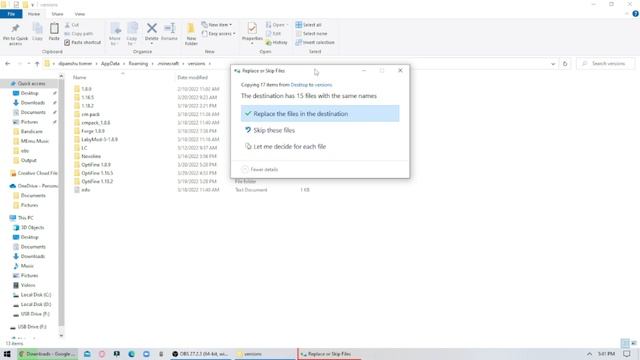Open the Desktop link in copy dialog
Screen dimensions: 640x360
299,85
